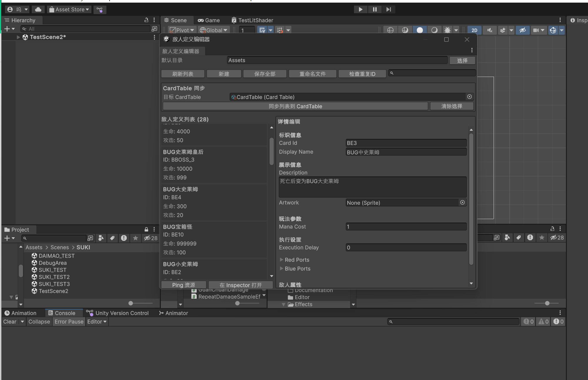Switch to the Game tab
Viewport: 588px width, 380px height.
click(x=209, y=20)
